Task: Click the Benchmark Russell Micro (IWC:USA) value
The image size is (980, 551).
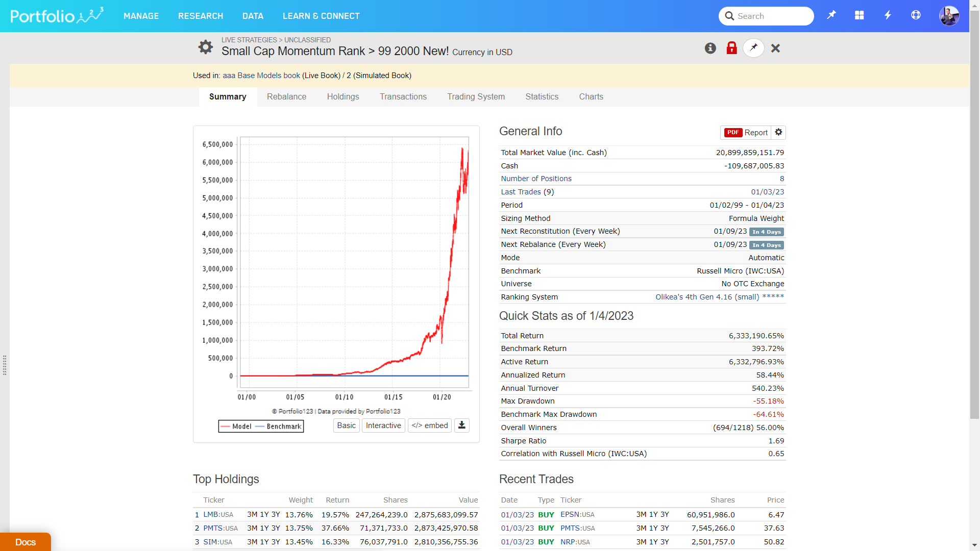Action: pos(741,271)
